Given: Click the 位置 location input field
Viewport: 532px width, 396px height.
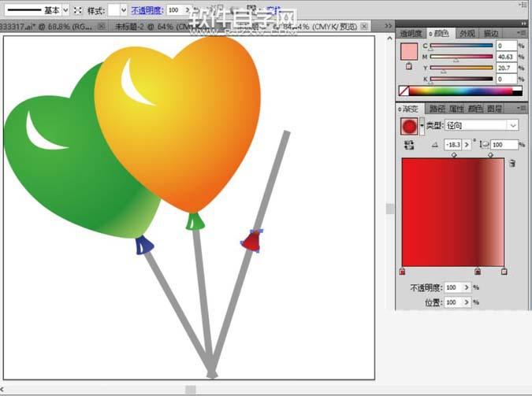Looking at the screenshot, I should click(453, 302).
